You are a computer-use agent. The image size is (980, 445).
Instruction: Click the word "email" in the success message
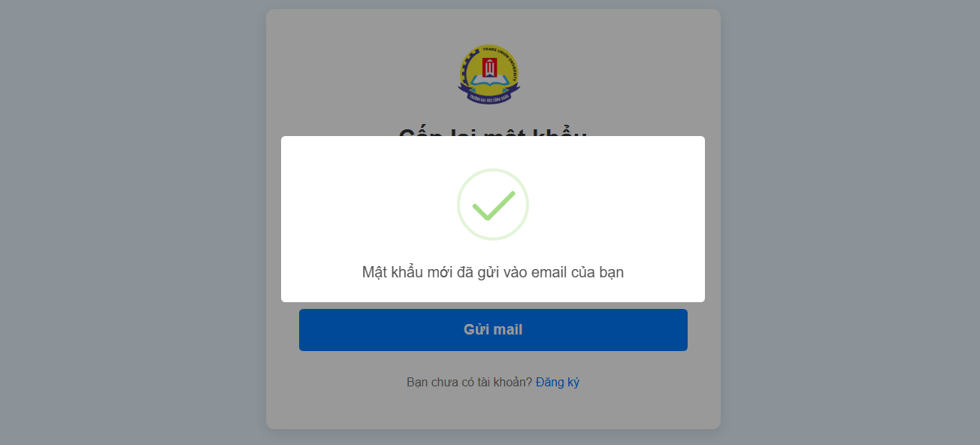(549, 272)
